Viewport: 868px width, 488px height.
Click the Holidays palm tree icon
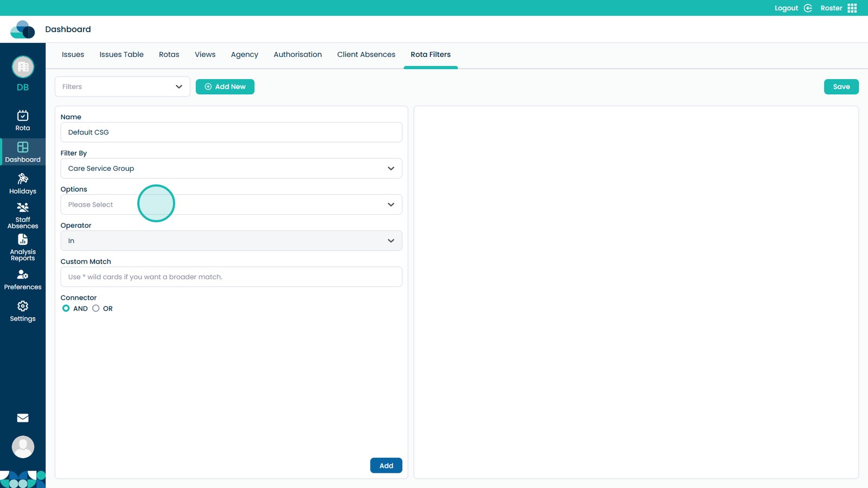[x=23, y=179]
